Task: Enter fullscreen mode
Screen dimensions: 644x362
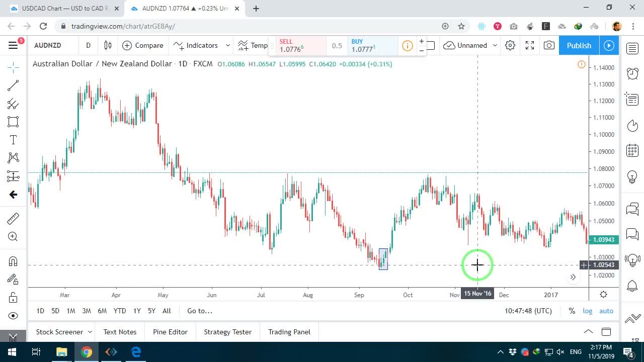Action: pyautogui.click(x=530, y=45)
